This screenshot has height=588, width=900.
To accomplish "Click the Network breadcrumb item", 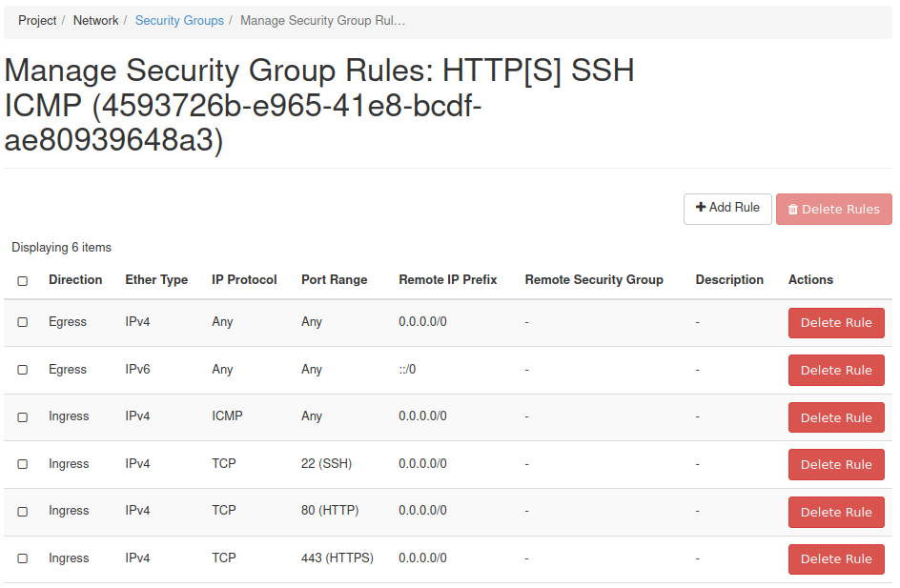I will tap(95, 20).
